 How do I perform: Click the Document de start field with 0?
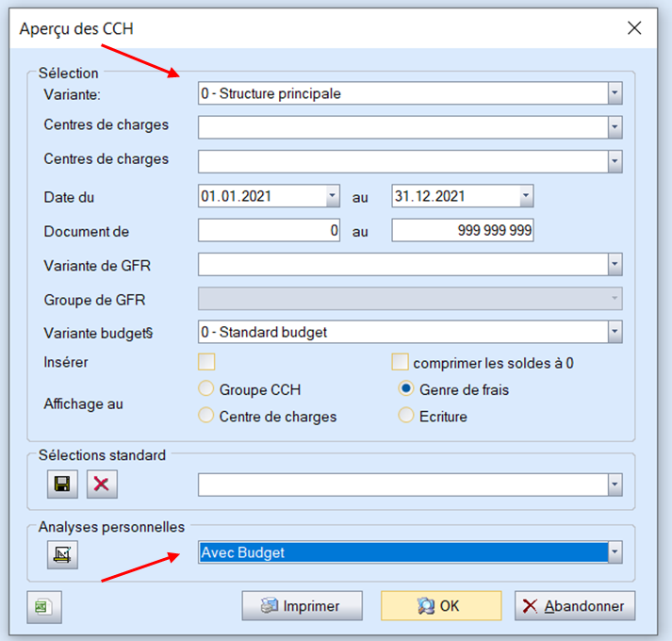270,230
